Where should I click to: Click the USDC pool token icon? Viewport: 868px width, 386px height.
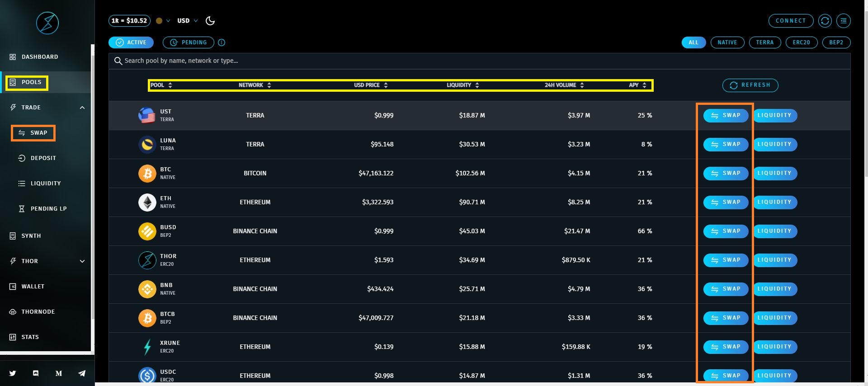147,376
